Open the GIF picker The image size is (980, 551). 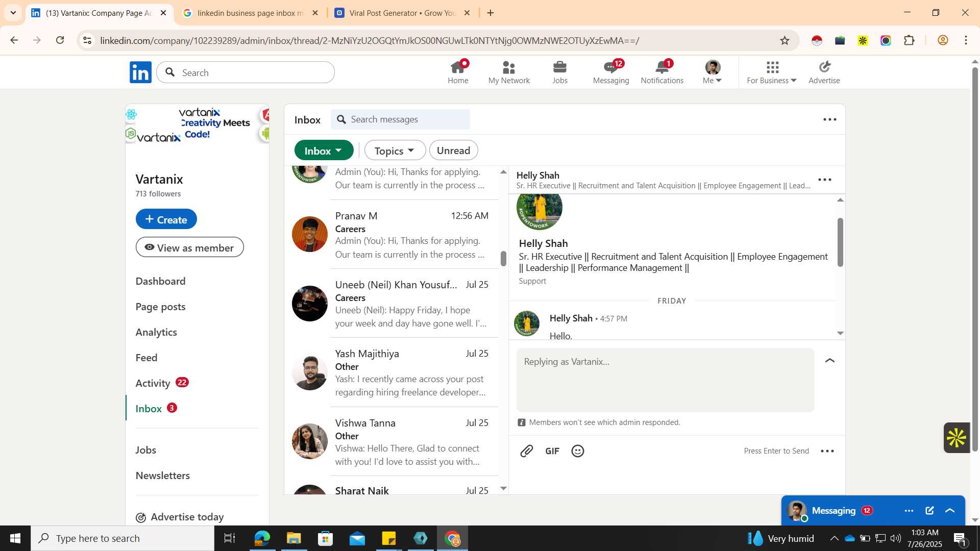tap(552, 451)
